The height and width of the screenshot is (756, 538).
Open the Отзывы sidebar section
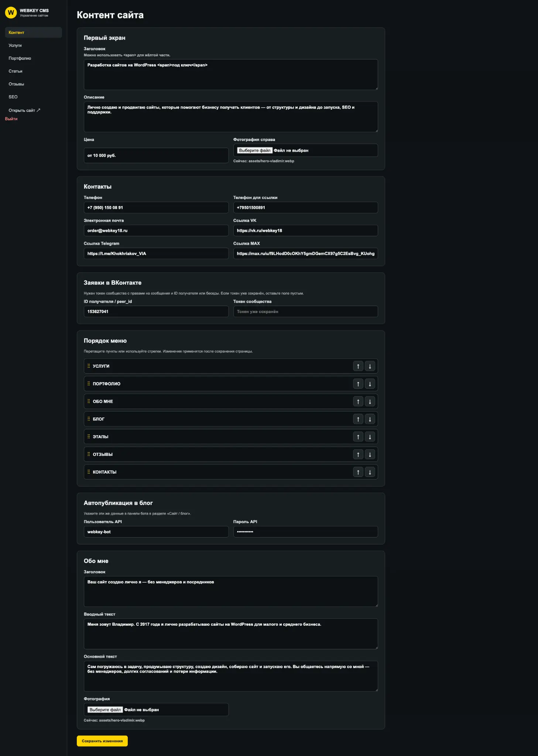(34, 84)
